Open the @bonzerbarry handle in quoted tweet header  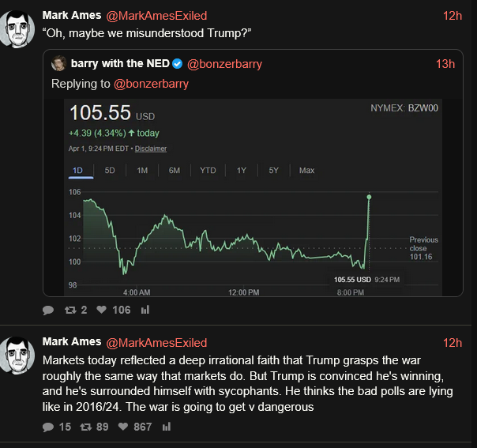click(224, 64)
